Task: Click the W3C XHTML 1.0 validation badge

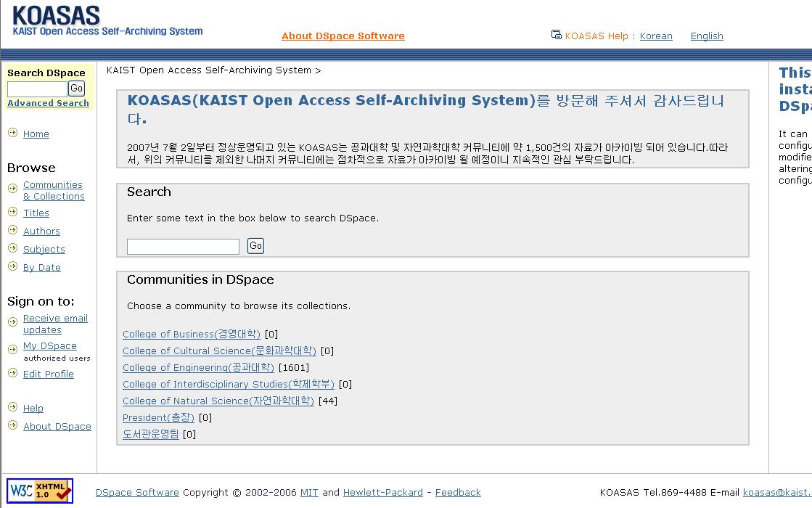Action: point(40,491)
